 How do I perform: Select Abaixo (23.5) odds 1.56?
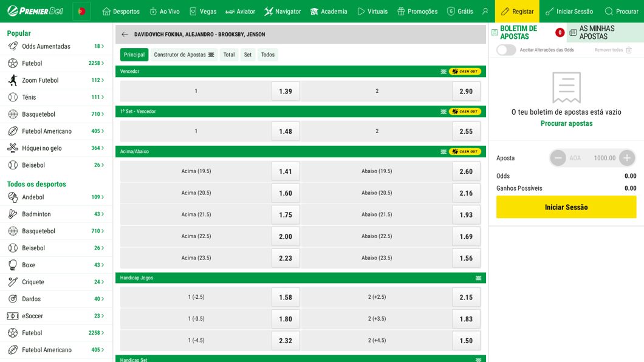tap(466, 258)
